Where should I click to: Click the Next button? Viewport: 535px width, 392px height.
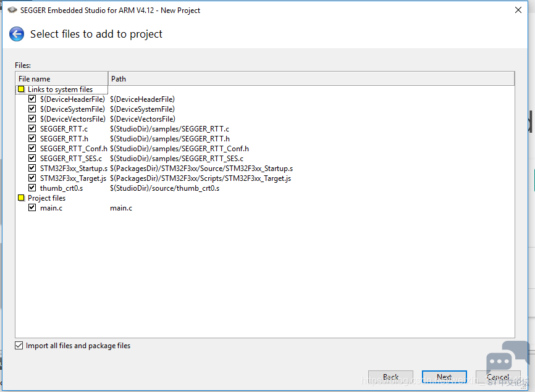(x=444, y=377)
